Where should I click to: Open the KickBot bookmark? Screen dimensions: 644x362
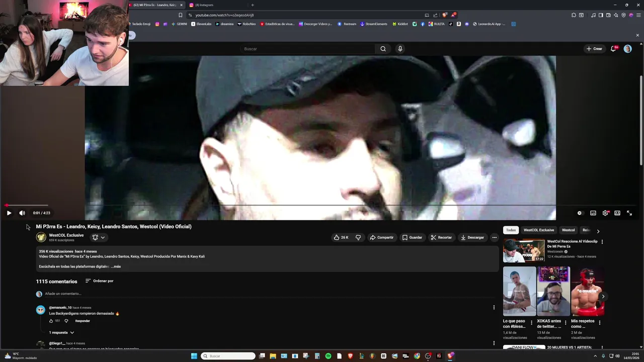pyautogui.click(x=400, y=24)
